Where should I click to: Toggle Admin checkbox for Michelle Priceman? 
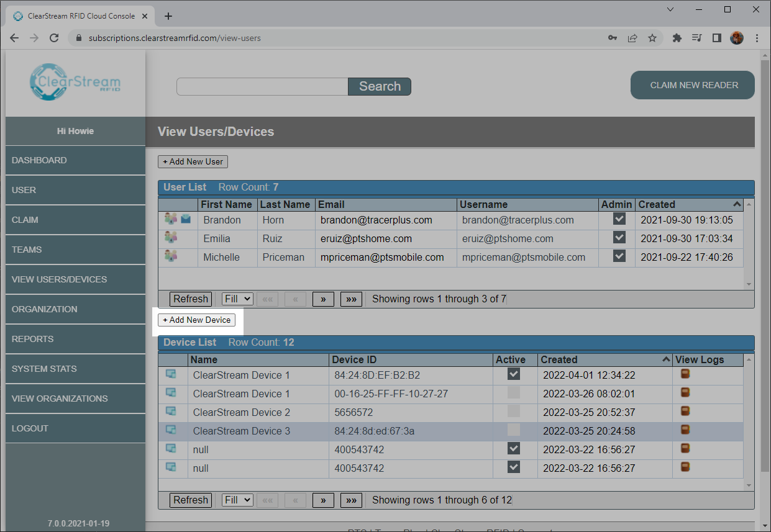click(x=619, y=256)
